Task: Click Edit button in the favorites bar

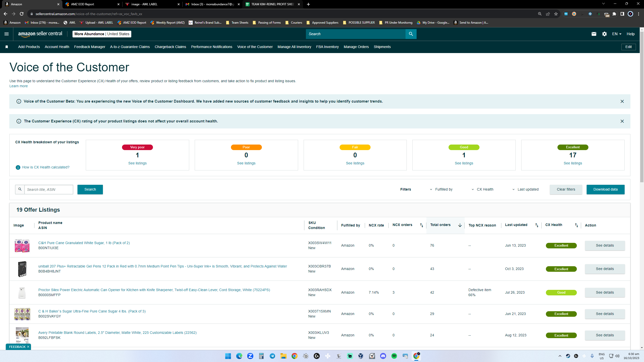Action: pyautogui.click(x=628, y=47)
